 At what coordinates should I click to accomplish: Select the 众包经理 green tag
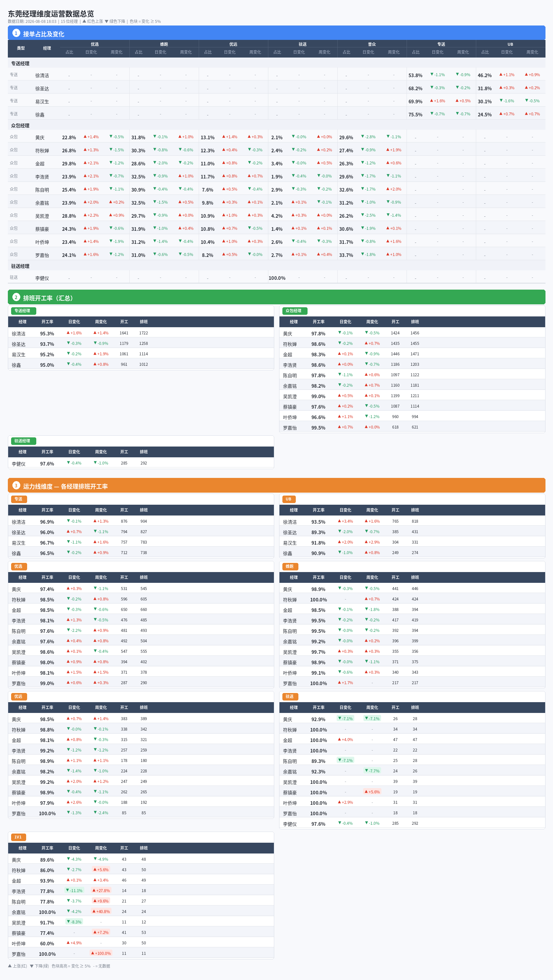(x=295, y=311)
